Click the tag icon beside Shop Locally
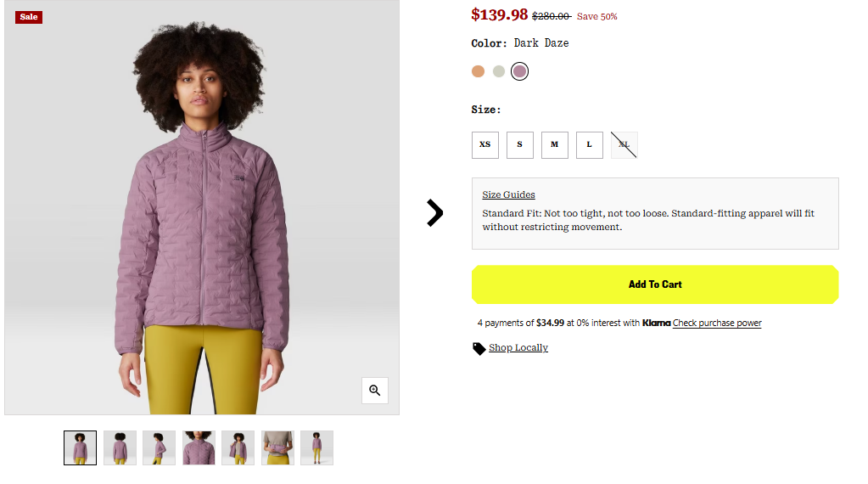Viewport: 868px width, 484px height. 479,348
